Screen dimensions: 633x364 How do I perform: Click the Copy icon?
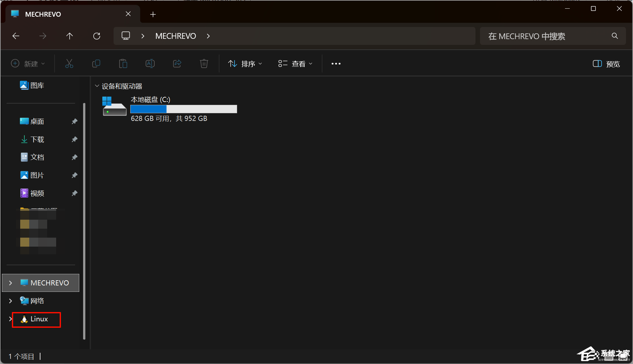[96, 63]
